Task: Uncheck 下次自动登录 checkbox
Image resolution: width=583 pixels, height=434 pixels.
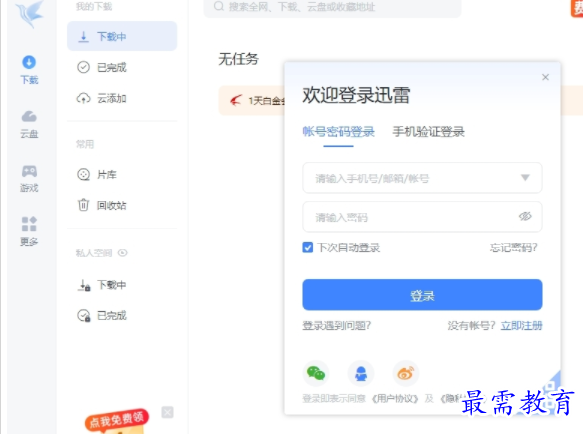Action: 307,247
